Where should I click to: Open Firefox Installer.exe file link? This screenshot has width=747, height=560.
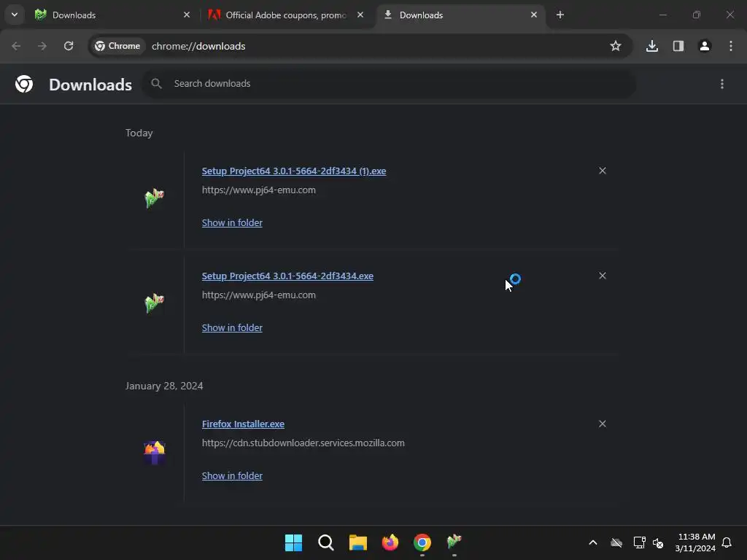click(x=243, y=424)
